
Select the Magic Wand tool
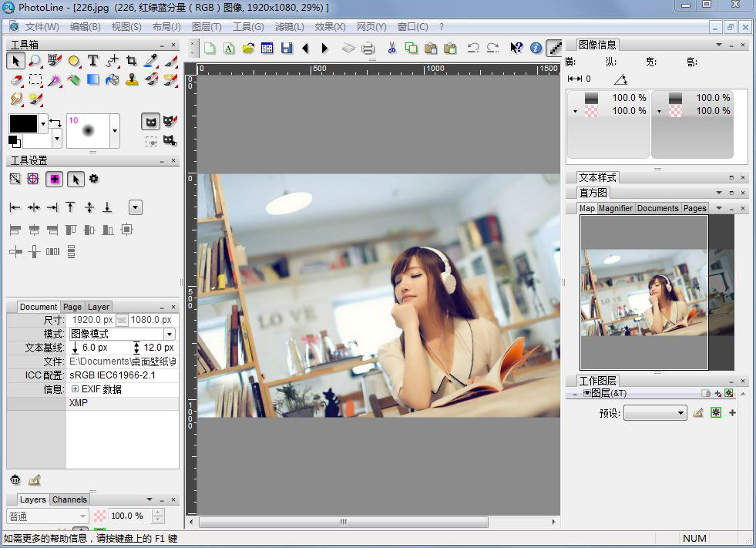click(x=54, y=80)
